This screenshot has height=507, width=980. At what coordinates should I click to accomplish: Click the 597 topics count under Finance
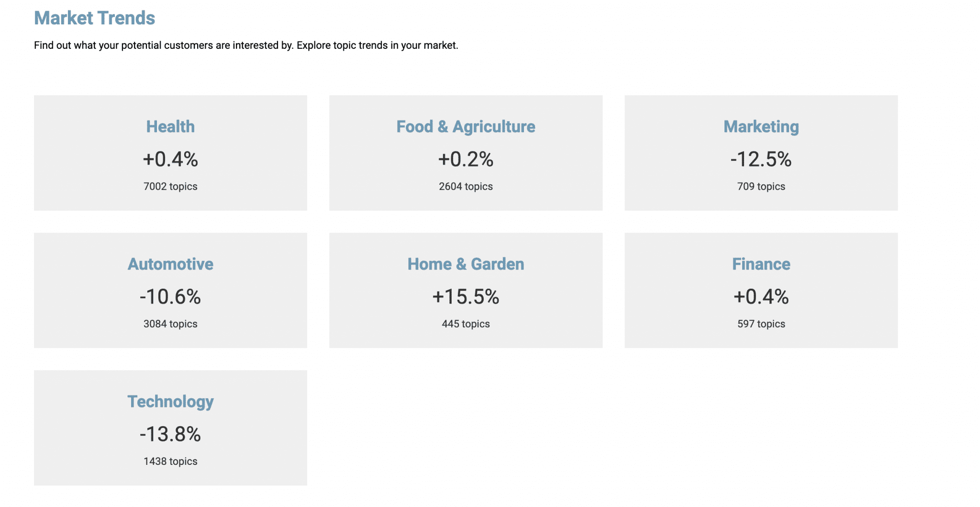(x=761, y=324)
